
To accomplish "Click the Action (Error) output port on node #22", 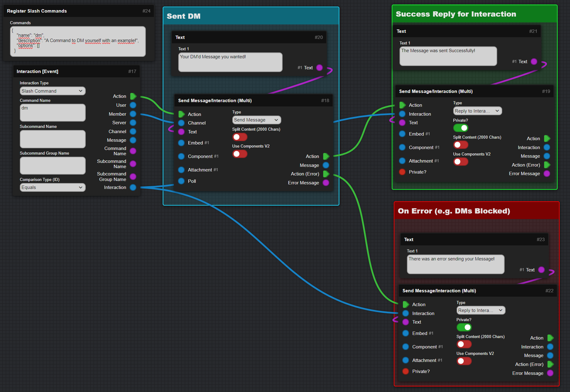I will [x=550, y=364].
